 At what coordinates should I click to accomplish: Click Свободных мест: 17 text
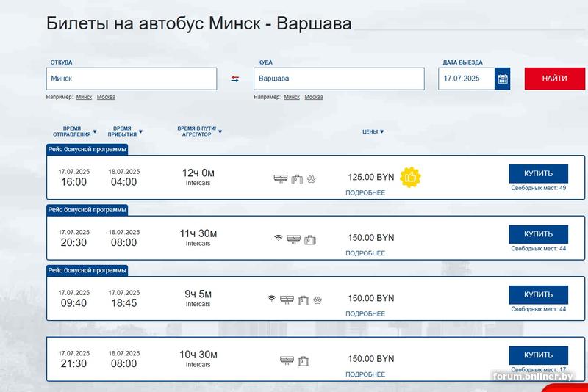coord(539,369)
